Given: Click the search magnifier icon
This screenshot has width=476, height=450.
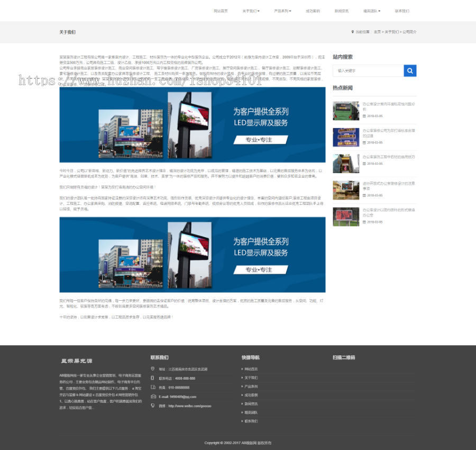Looking at the screenshot, I should [410, 70].
